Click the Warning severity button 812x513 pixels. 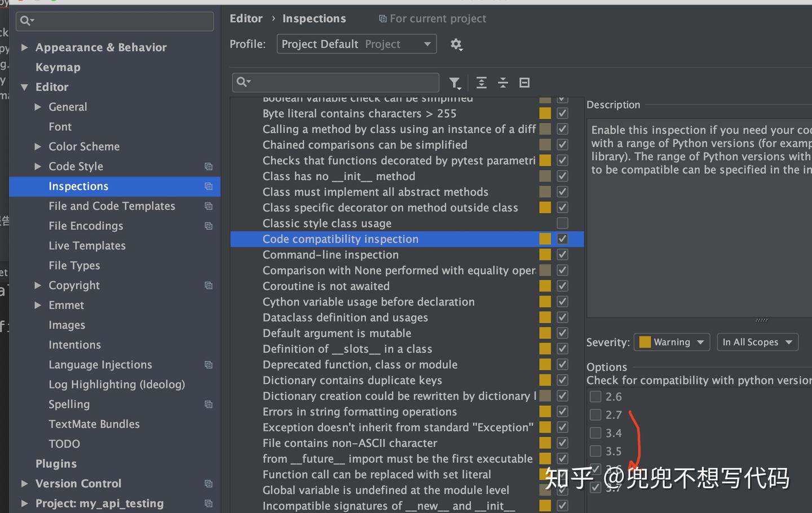672,342
